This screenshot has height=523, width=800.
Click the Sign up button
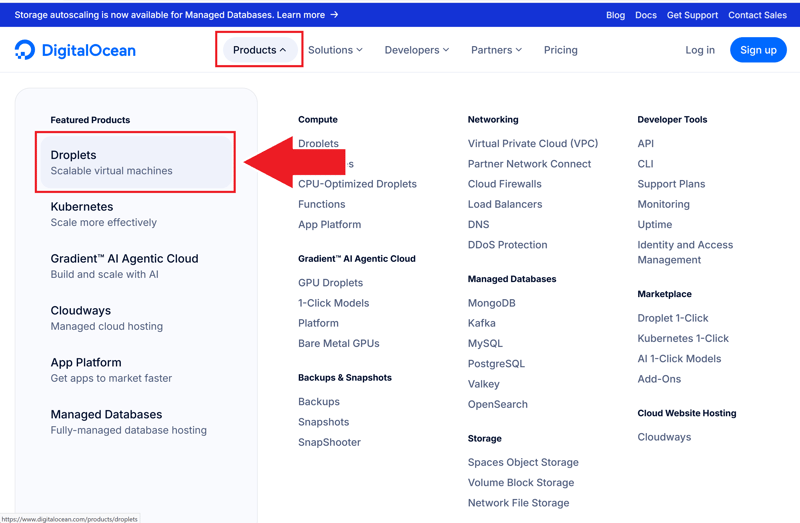[x=757, y=50]
